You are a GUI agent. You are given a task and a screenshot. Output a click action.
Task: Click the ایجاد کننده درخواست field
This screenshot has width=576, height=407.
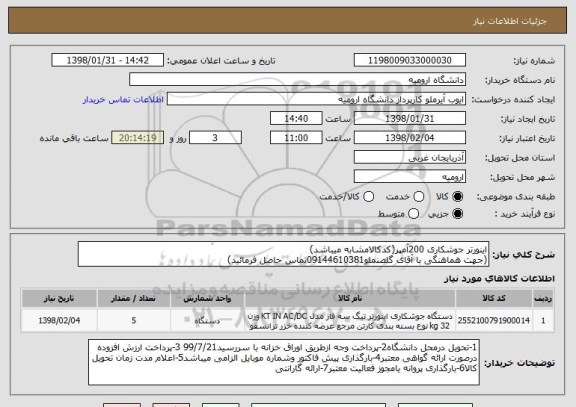point(316,99)
